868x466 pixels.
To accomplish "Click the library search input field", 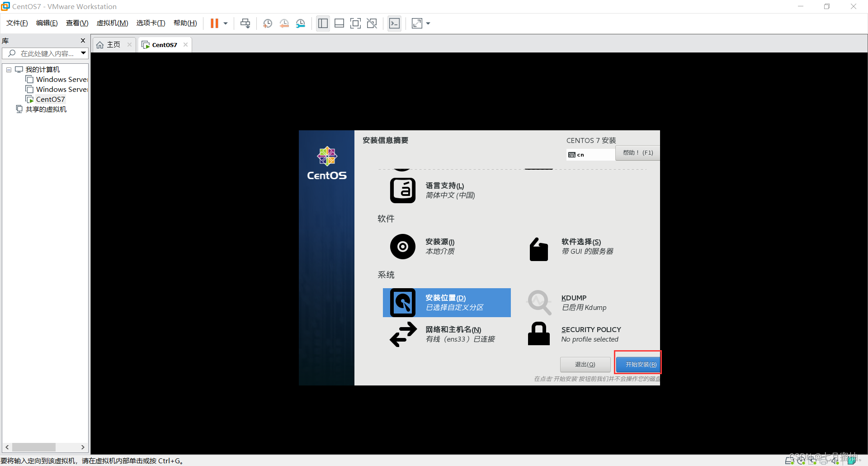I will click(x=41, y=53).
